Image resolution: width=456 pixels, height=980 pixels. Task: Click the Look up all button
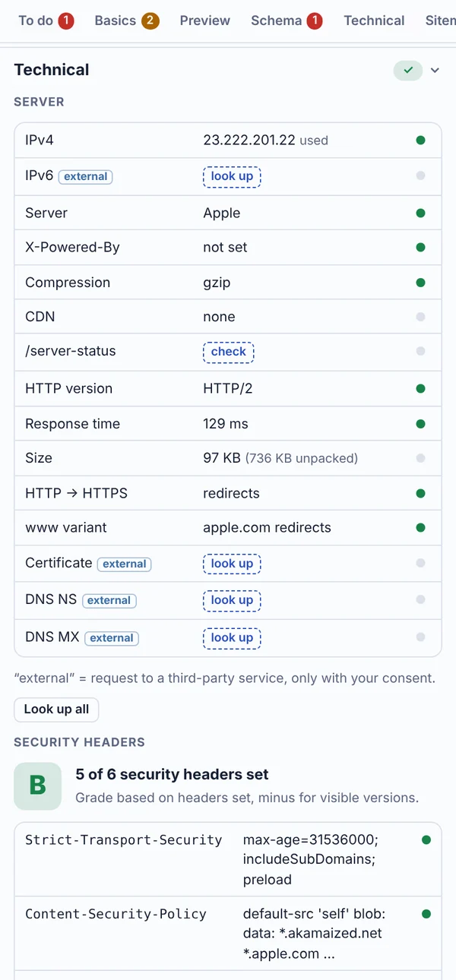[56, 709]
